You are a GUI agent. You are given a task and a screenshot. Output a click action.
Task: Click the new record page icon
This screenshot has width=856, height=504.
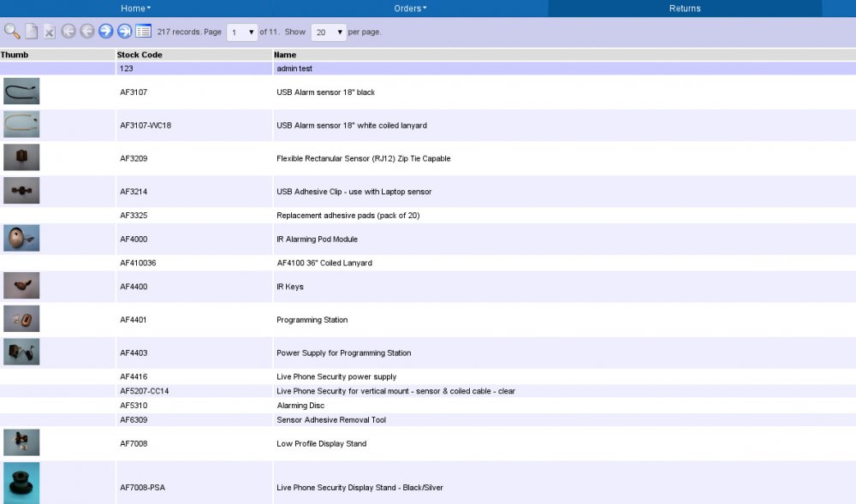[32, 32]
